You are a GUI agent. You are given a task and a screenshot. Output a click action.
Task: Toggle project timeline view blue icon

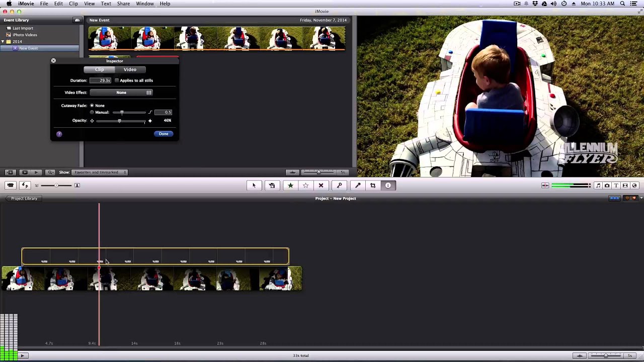(x=614, y=198)
